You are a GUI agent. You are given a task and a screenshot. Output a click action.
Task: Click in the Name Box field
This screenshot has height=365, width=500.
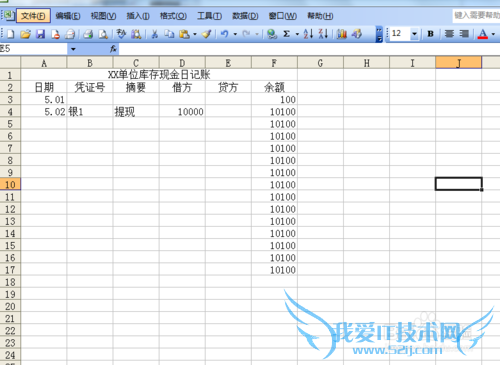point(33,49)
